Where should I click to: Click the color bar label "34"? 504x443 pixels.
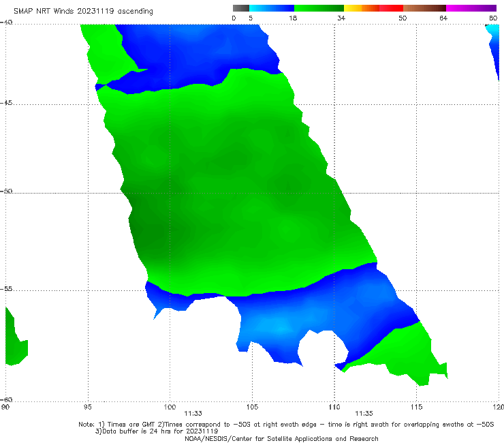coord(341,18)
